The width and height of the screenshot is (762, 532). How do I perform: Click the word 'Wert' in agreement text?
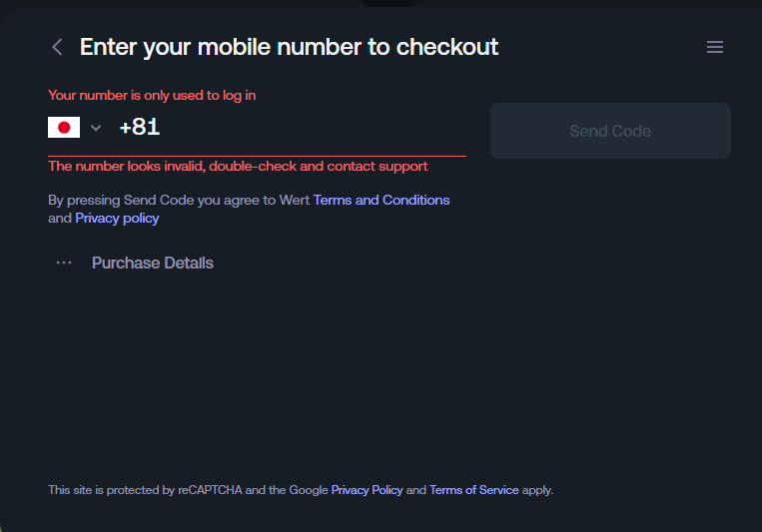click(295, 201)
